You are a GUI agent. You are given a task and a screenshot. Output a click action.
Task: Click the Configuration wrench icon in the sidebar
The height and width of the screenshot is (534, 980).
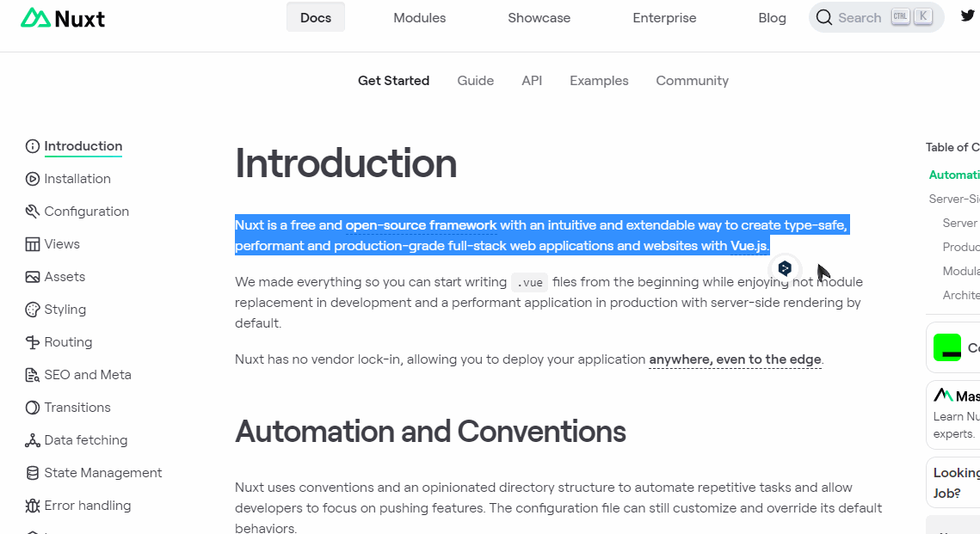click(x=33, y=212)
